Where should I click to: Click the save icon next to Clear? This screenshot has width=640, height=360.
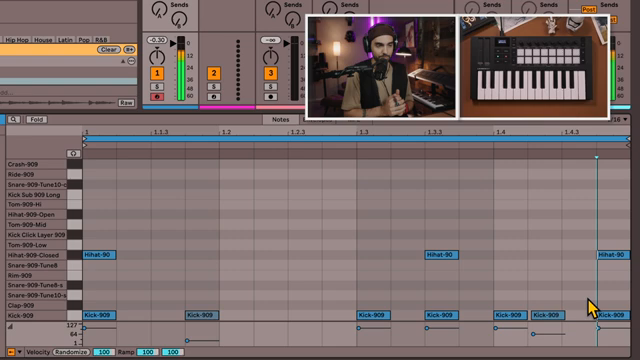(x=129, y=49)
